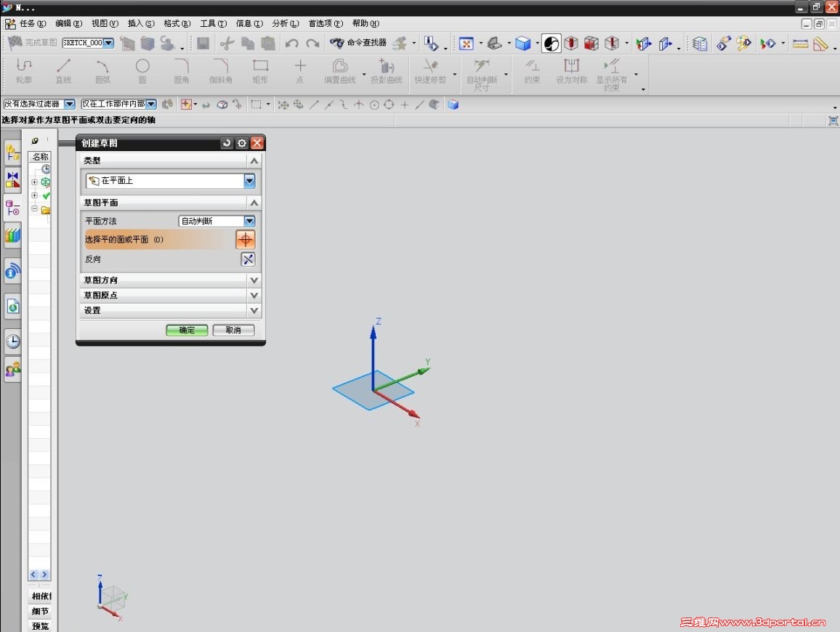Open the Details (细节) panel in navigator
The image size is (840, 632).
pos(41,611)
